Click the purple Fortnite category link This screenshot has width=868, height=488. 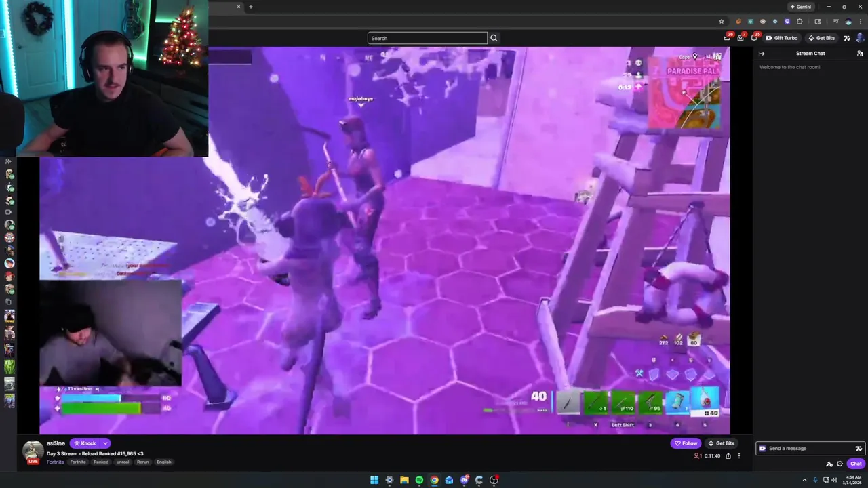55,462
